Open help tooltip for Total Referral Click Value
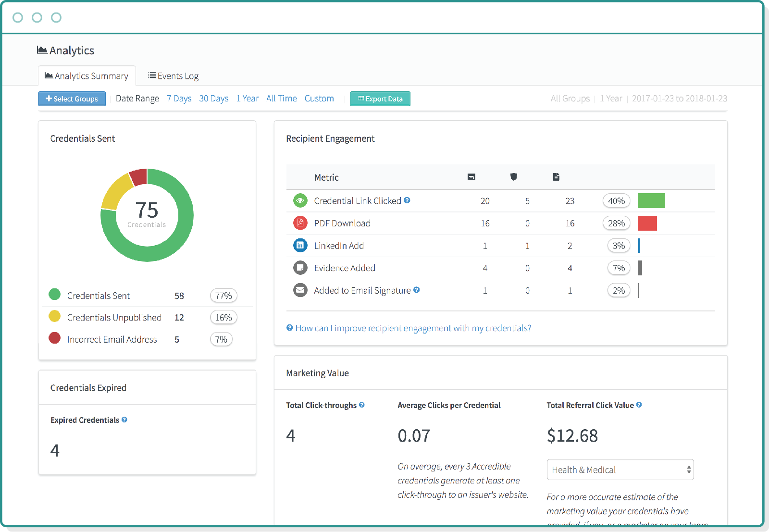This screenshot has height=532, width=769. 639,405
